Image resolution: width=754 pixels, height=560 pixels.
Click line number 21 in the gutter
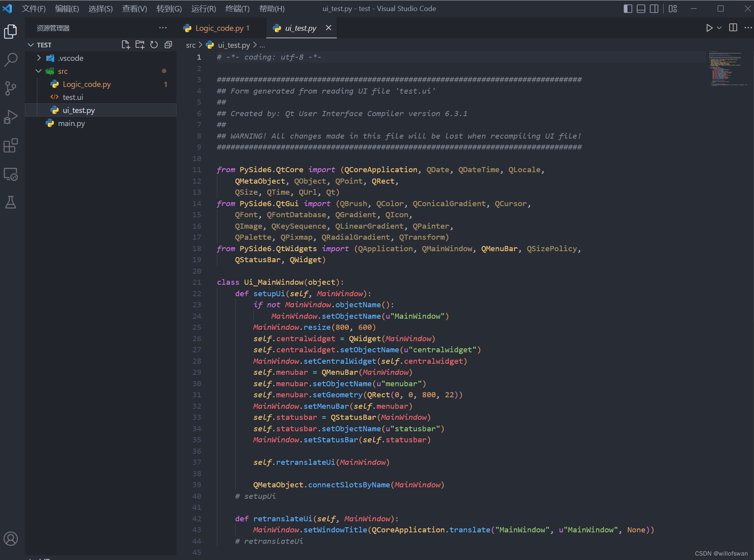click(197, 282)
